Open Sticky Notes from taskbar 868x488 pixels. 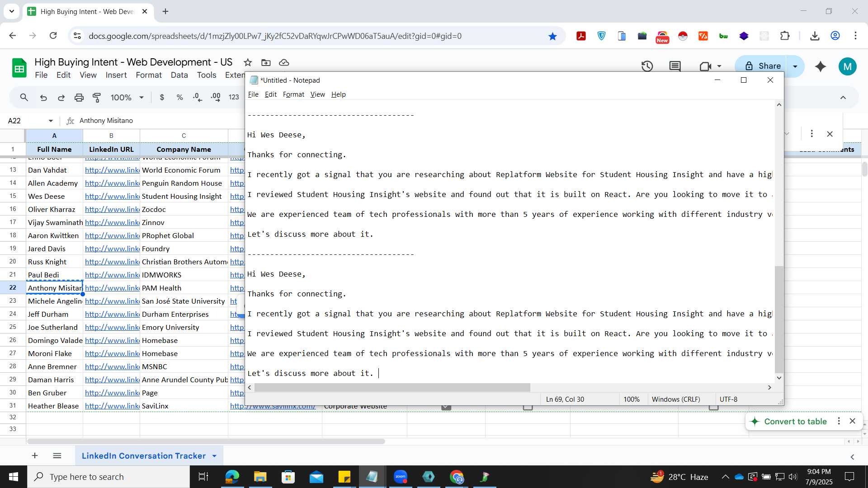point(344,477)
